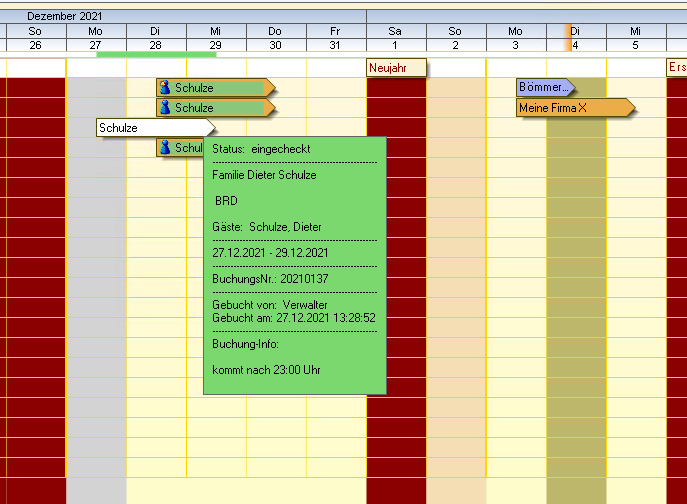The width and height of the screenshot is (687, 504).
Task: Click the So 26 day header
Action: [x=36, y=38]
